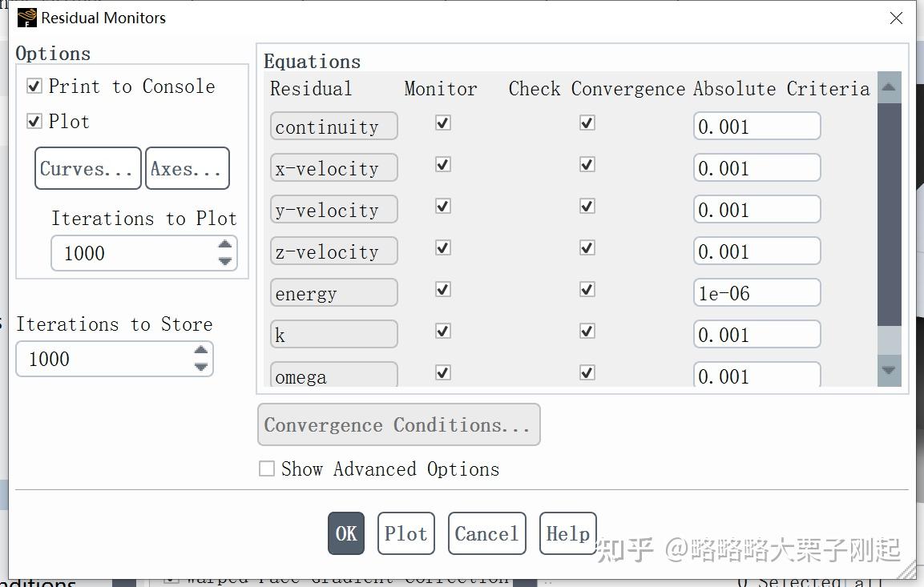Open the Axes settings dialog

coord(187,168)
